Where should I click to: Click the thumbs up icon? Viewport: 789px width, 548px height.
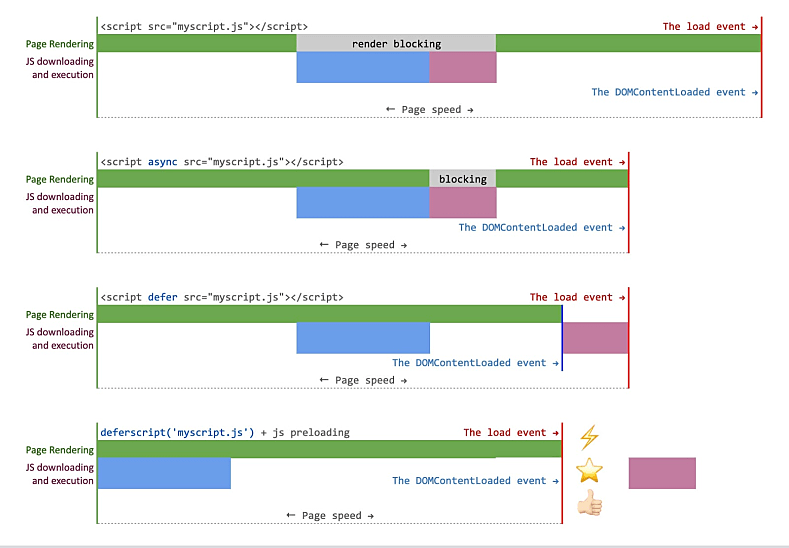click(x=590, y=503)
